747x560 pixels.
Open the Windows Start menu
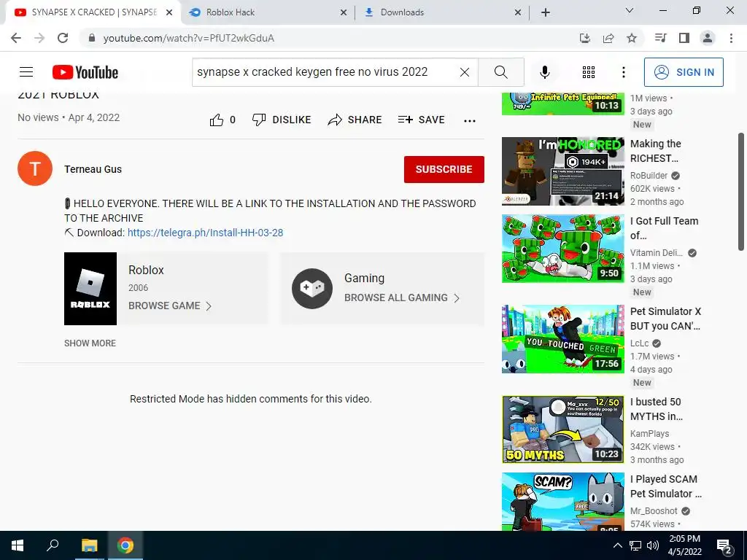click(18, 545)
